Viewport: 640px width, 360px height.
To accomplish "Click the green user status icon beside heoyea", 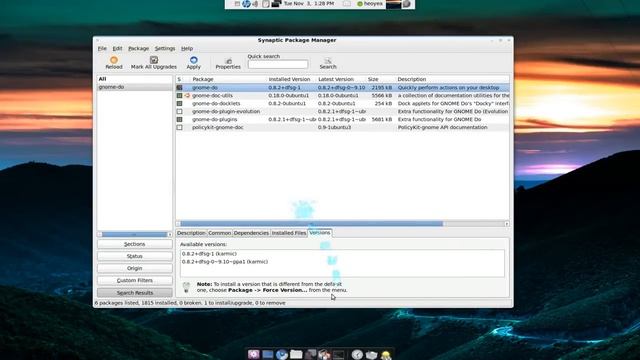I will coord(360,4).
